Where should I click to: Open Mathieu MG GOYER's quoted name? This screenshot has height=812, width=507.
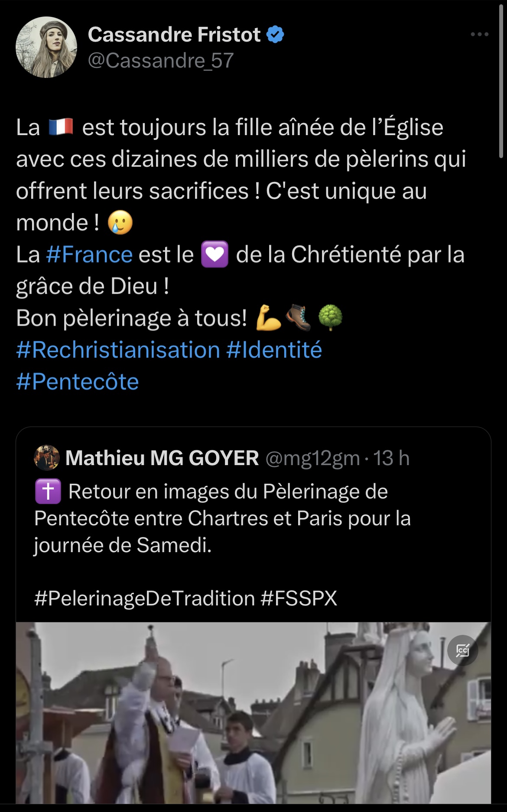coord(162,458)
